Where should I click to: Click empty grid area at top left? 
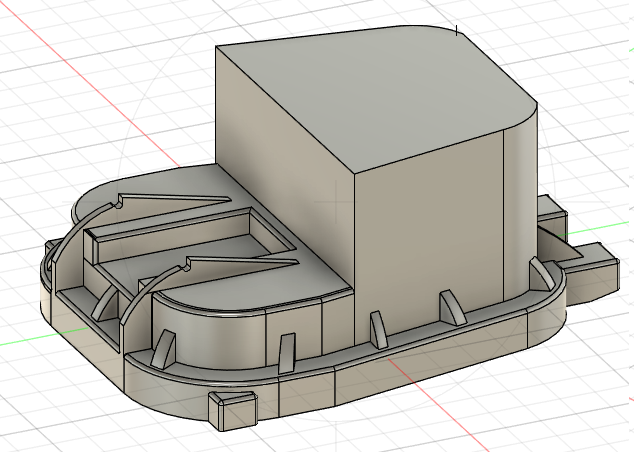100,40
